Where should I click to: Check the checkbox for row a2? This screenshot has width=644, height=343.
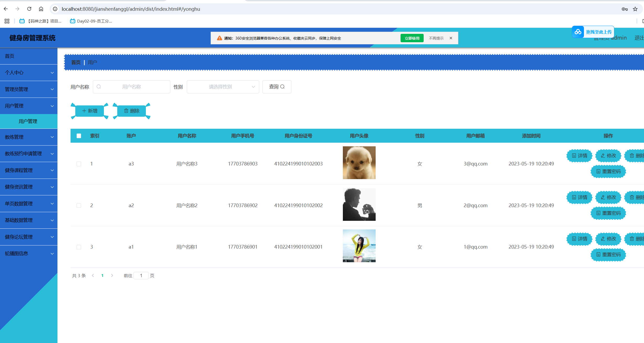[79, 206]
